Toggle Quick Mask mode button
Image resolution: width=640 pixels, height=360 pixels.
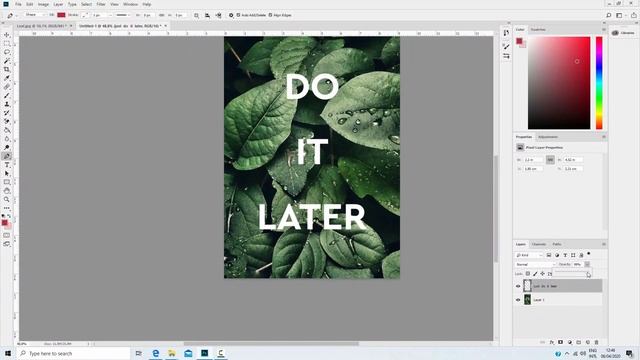tap(7, 235)
